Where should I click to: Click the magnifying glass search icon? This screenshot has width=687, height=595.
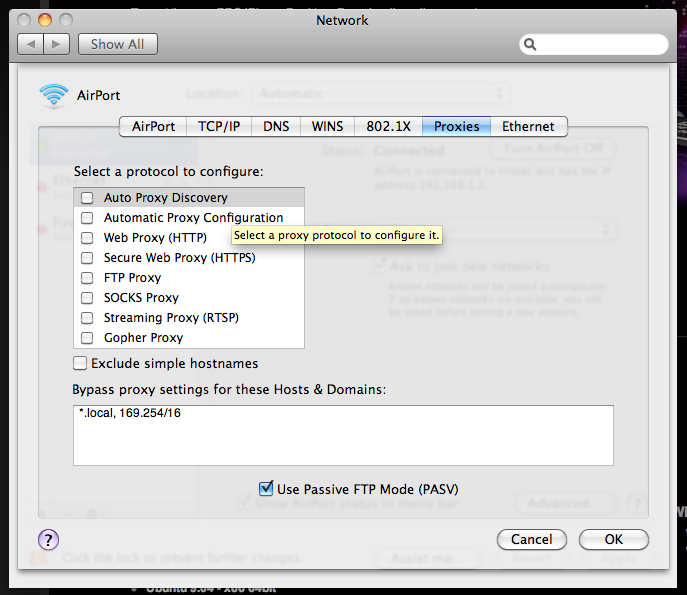coord(530,44)
